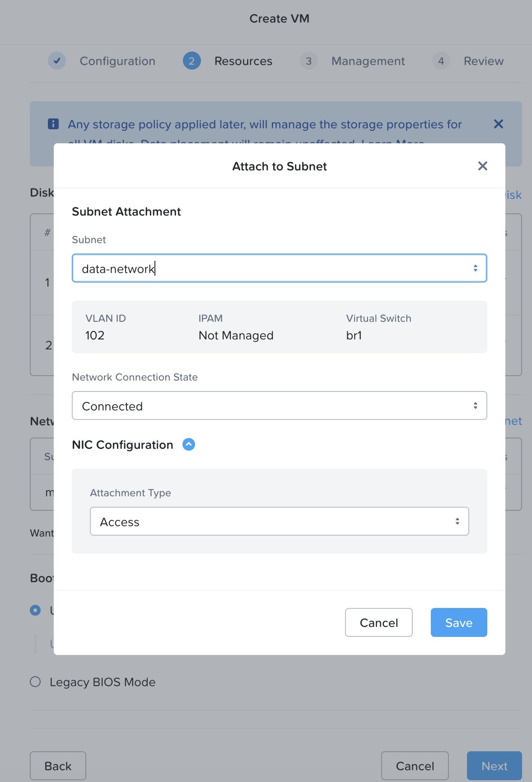Select the UEFI boot mode radio button
Viewport: 532px width, 782px height.
click(35, 610)
